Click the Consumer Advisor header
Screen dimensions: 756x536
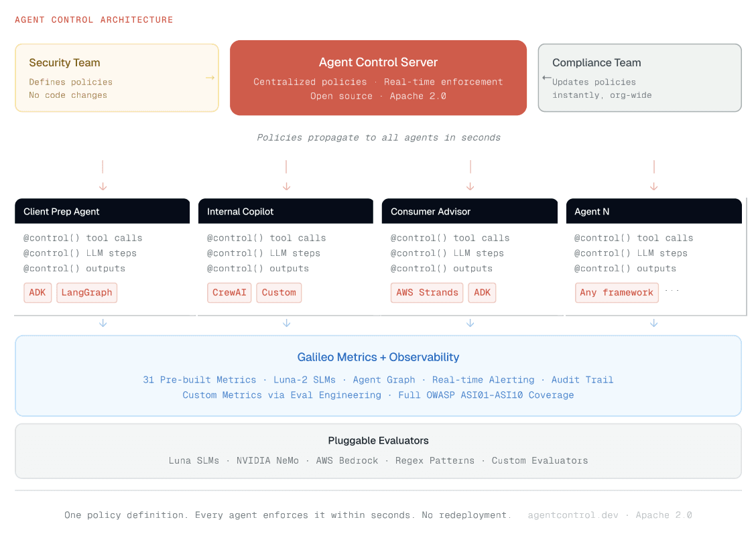470,211
